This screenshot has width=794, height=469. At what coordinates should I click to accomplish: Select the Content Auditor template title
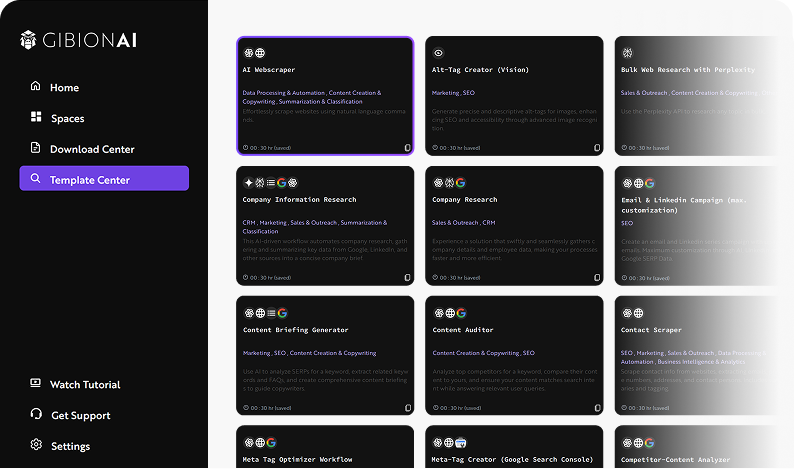pos(463,330)
